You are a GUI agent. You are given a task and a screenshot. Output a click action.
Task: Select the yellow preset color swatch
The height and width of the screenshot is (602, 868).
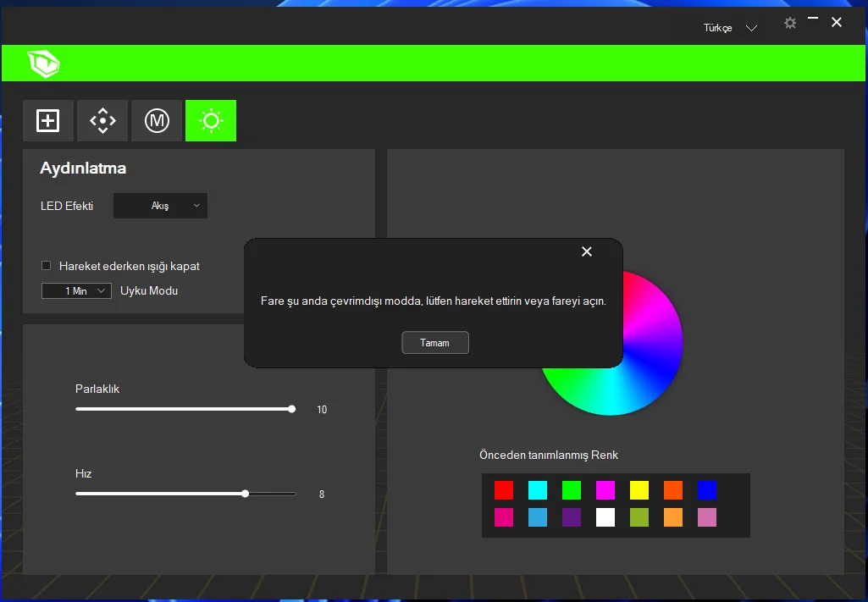pyautogui.click(x=639, y=490)
